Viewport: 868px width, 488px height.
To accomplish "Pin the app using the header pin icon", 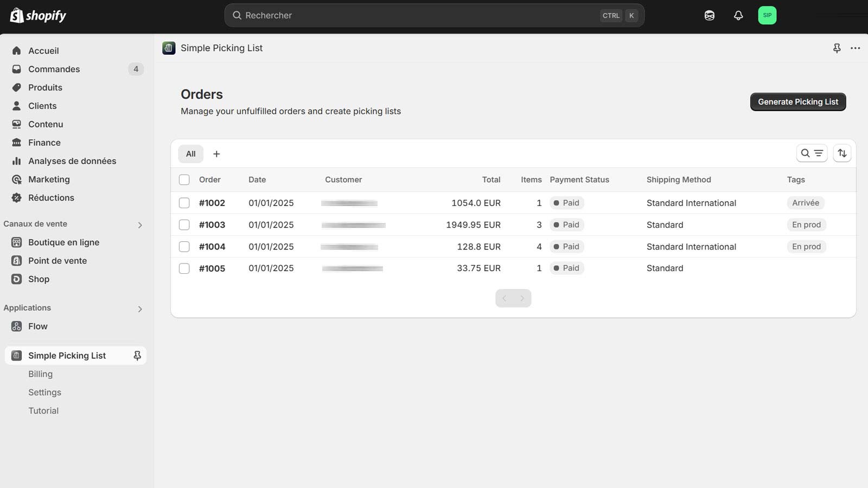I will [837, 48].
